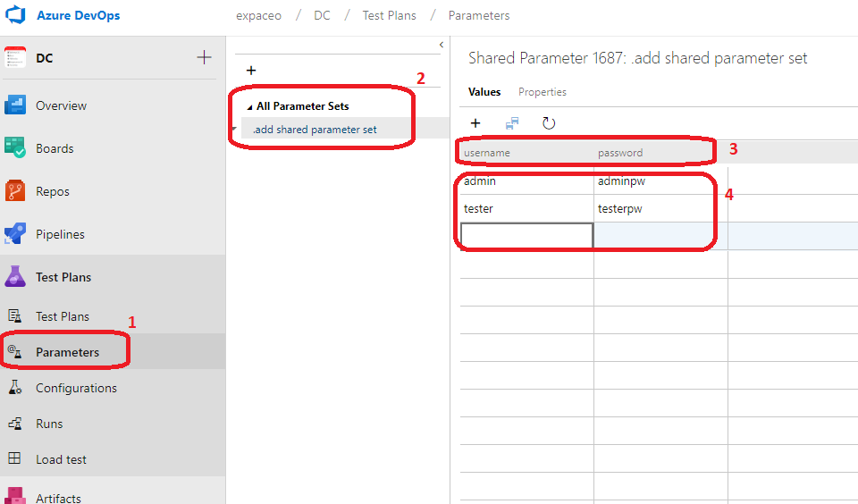
Task: Open the DC breadcrumb link
Action: coord(322,15)
